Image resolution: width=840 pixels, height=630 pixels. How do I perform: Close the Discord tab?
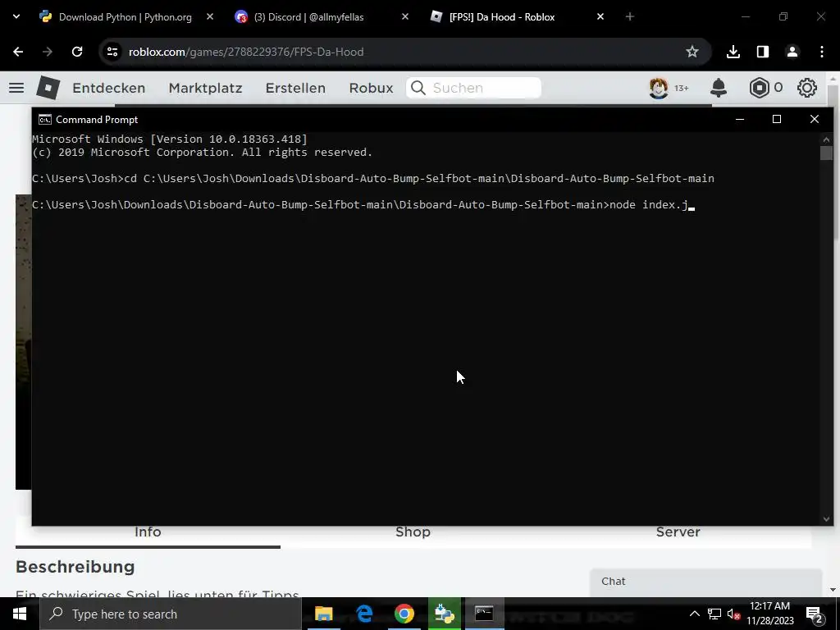(x=405, y=16)
